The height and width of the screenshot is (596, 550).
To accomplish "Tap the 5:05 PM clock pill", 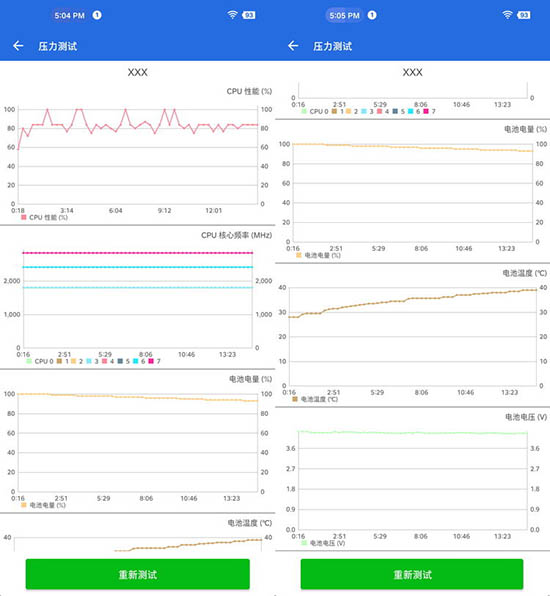I will pos(344,15).
